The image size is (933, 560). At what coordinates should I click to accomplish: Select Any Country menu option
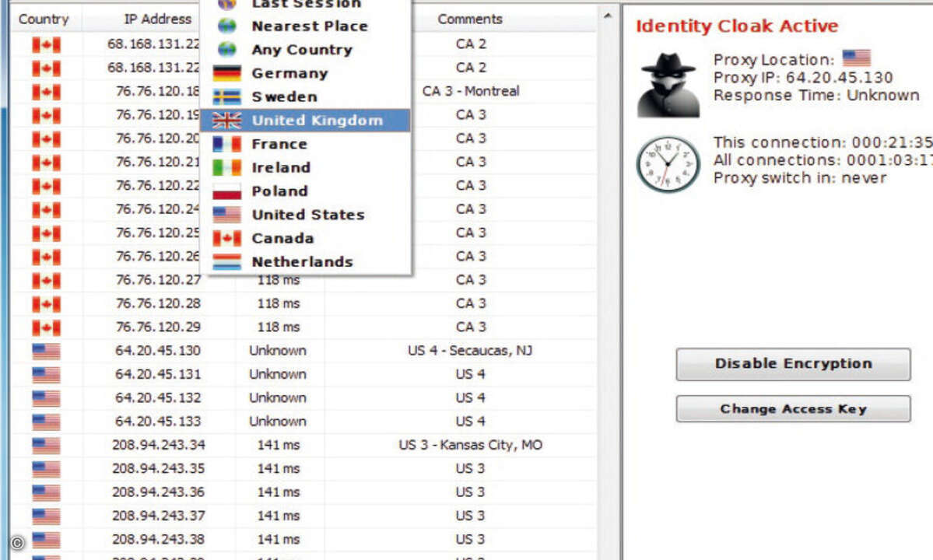pyautogui.click(x=301, y=50)
